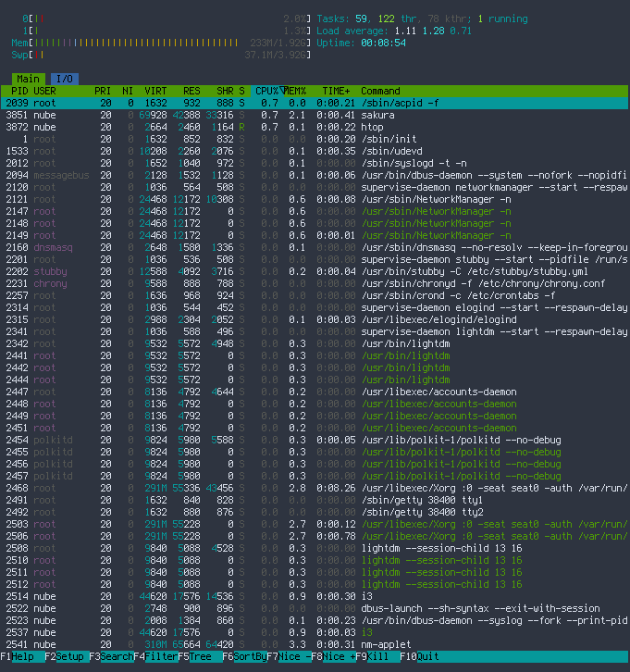Viewport: 630px width, 672px height.
Task: Sort processes by RES column
Action: [x=191, y=91]
